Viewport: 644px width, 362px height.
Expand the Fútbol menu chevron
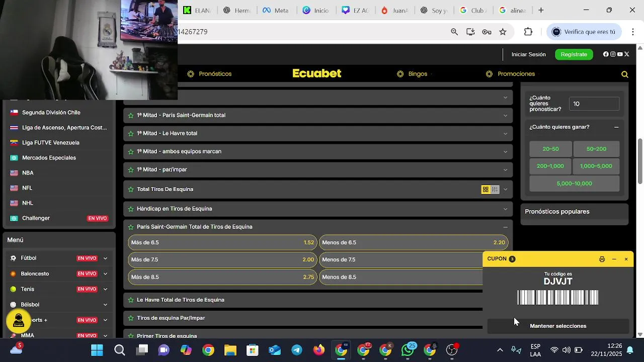point(105,258)
